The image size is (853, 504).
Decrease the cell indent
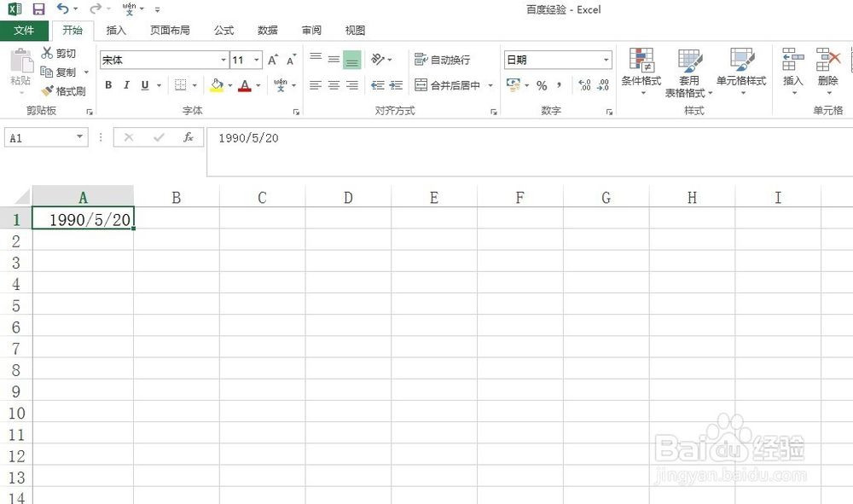tap(378, 85)
